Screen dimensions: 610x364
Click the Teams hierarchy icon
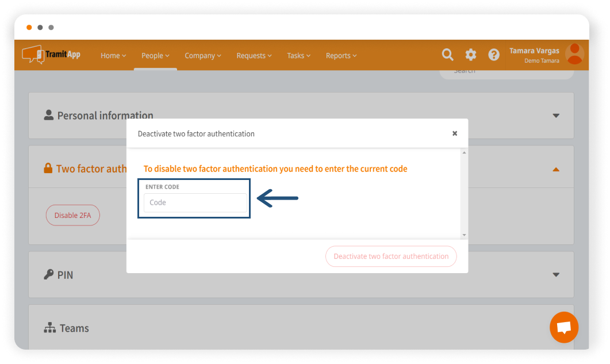(49, 328)
